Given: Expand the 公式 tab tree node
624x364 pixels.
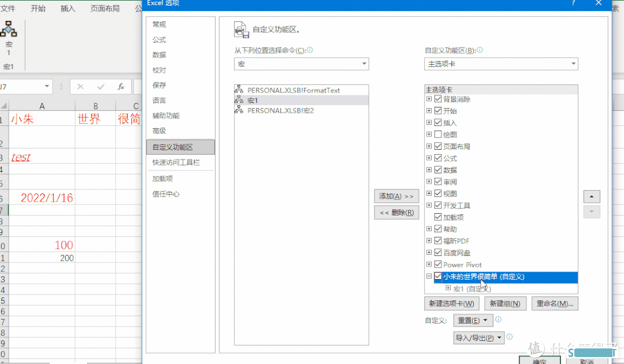Looking at the screenshot, I should click(429, 158).
